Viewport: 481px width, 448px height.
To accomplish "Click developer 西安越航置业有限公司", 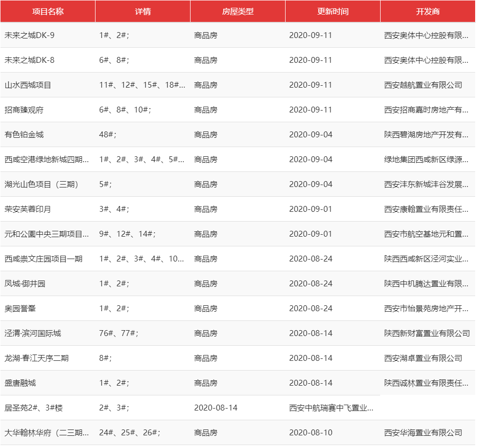I will pyautogui.click(x=423, y=85).
